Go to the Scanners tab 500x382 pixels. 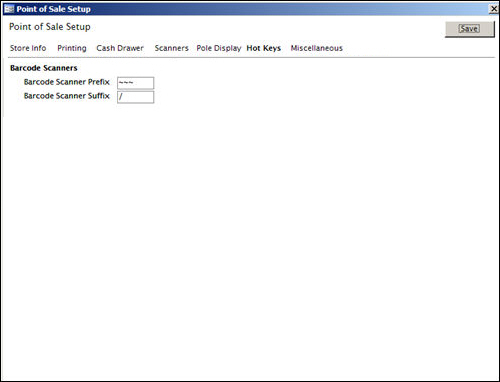point(171,48)
